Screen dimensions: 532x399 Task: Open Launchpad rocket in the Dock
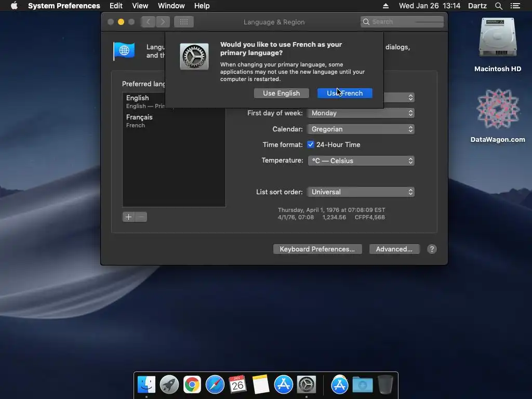point(169,384)
